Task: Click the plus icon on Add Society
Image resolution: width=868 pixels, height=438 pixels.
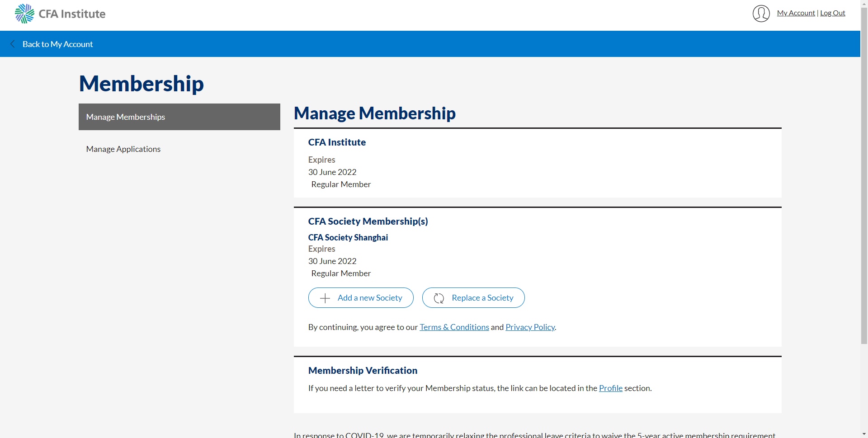Action: [x=325, y=298]
